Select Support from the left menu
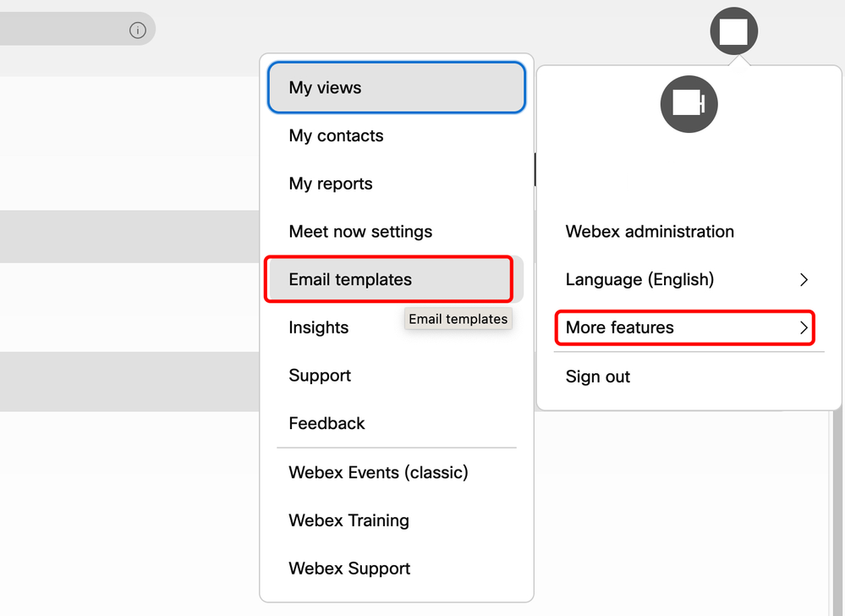This screenshot has height=616, width=845. pos(320,375)
